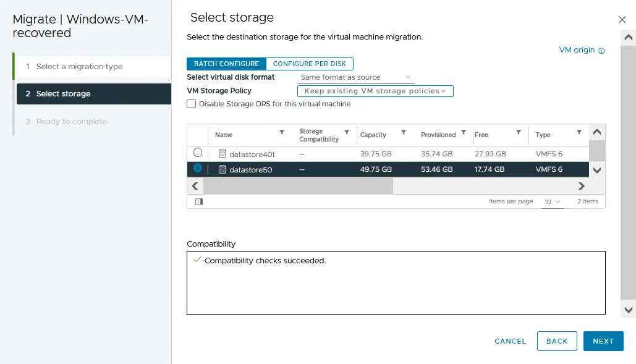
Task: Click the 27.93 GB free cell
Action: pos(490,154)
